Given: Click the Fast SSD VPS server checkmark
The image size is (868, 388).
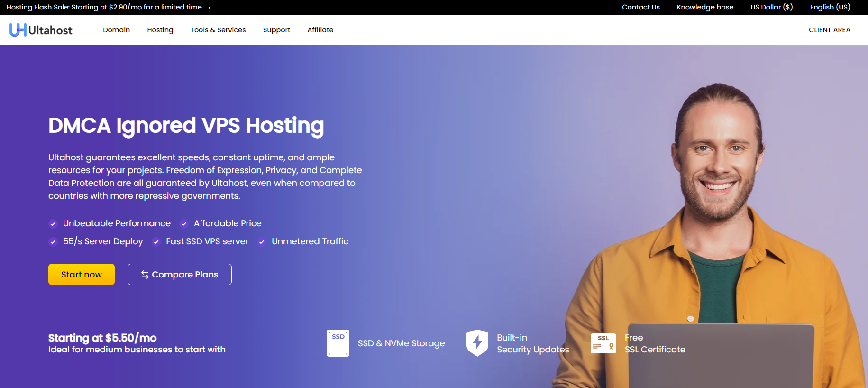Looking at the screenshot, I should tap(156, 242).
